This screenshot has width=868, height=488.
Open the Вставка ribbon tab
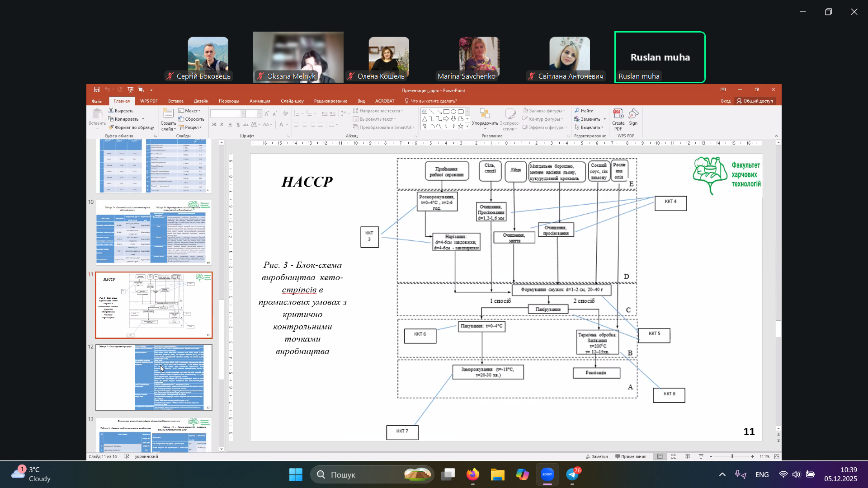(x=175, y=101)
